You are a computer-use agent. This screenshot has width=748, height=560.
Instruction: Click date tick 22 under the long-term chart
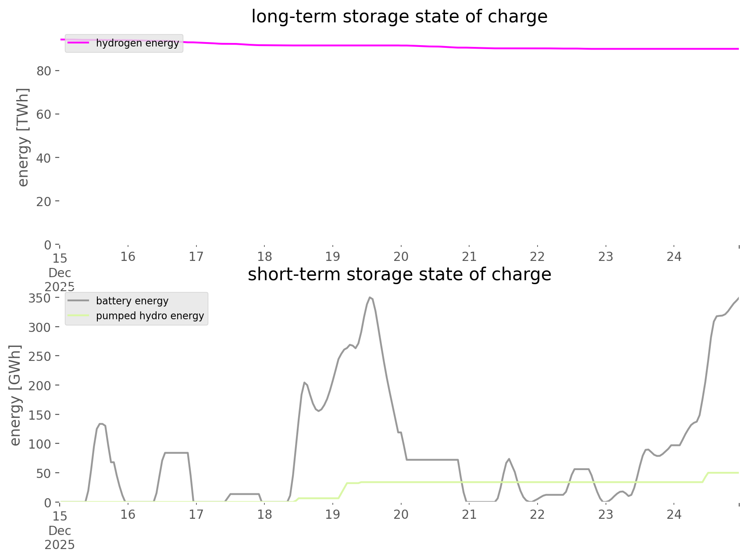click(538, 257)
